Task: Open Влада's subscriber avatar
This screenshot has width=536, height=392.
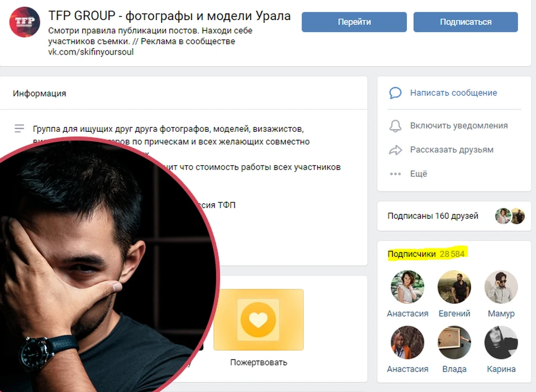Action: pos(454,342)
